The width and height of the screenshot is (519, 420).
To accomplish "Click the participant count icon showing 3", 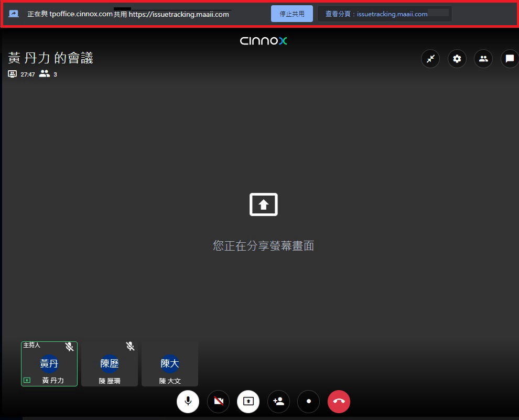I will coord(45,74).
